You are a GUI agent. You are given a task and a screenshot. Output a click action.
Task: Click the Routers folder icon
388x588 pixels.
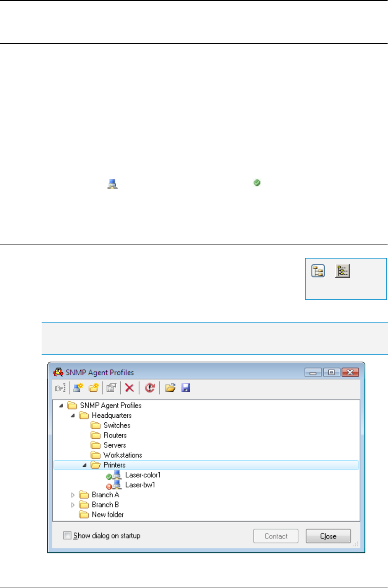point(96,435)
